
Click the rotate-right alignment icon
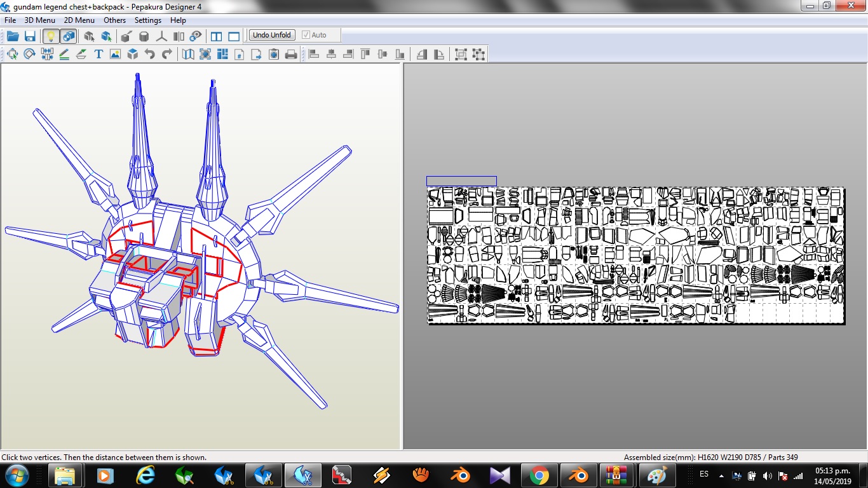tap(439, 54)
